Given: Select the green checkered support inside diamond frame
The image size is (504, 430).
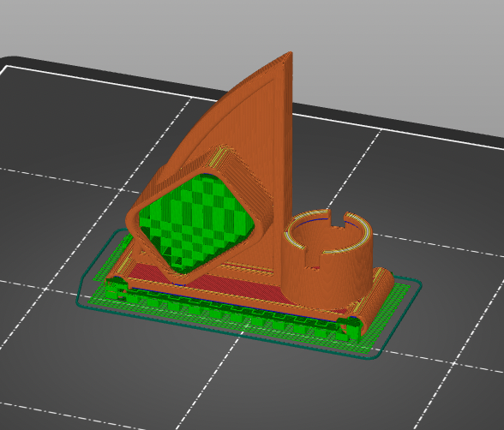Looking at the screenshot, I should coord(196,221).
